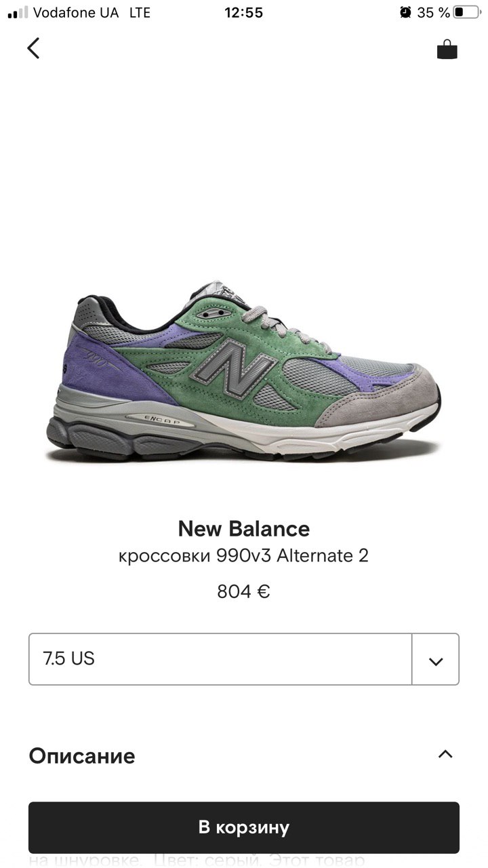Click the size dropdown chevron arrow

coord(436,660)
